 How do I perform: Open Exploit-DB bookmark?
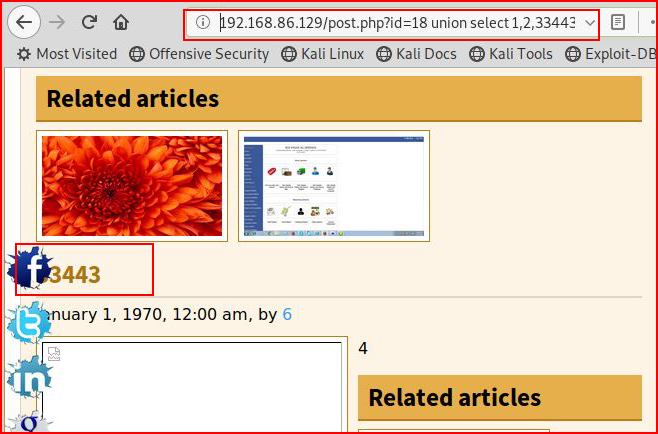click(x=611, y=54)
